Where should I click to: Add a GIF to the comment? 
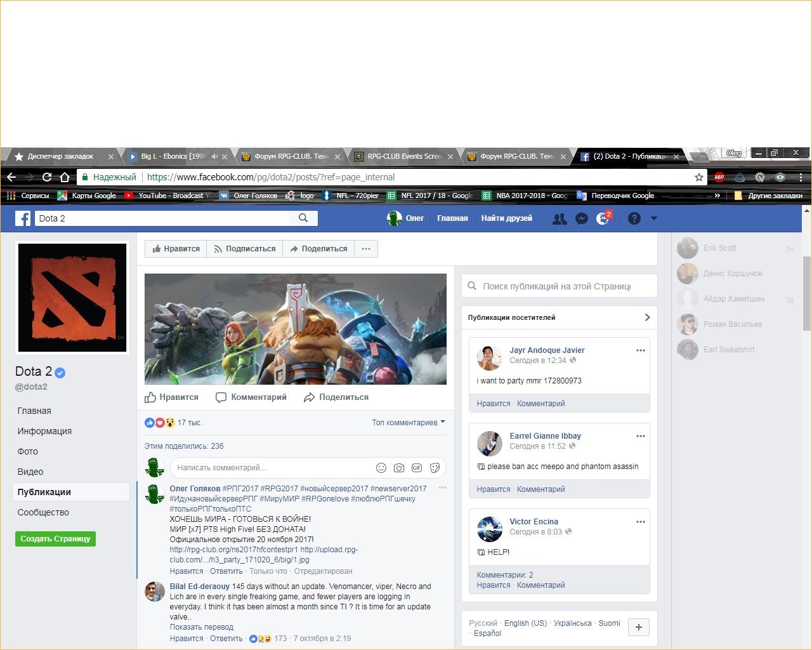pyautogui.click(x=417, y=468)
